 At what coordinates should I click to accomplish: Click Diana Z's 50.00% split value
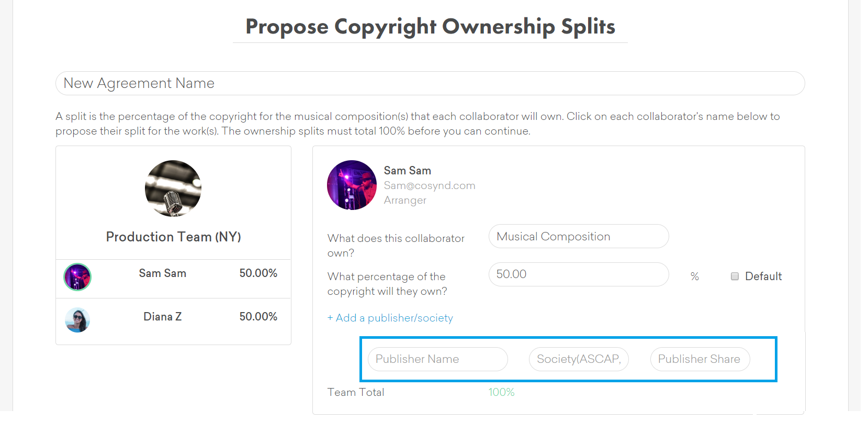point(258,317)
